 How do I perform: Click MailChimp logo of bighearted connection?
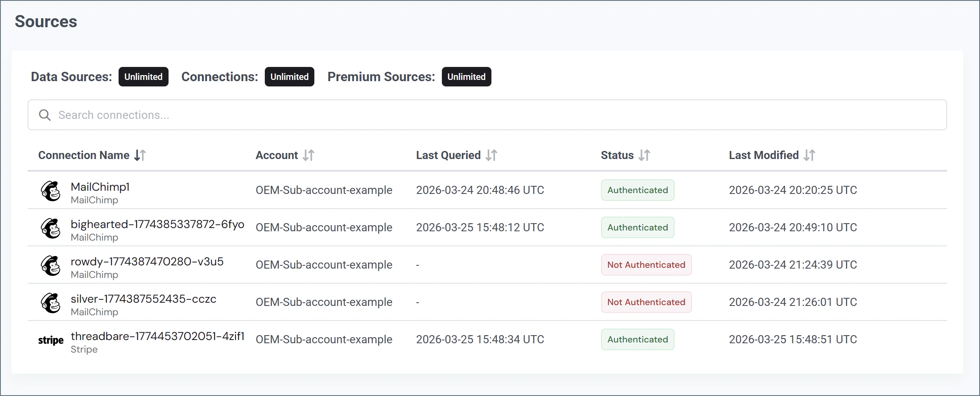[51, 228]
